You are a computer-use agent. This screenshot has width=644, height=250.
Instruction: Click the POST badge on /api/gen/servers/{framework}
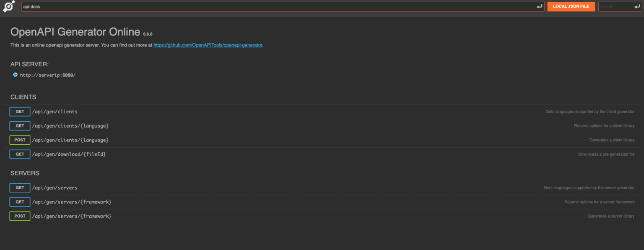tap(19, 216)
